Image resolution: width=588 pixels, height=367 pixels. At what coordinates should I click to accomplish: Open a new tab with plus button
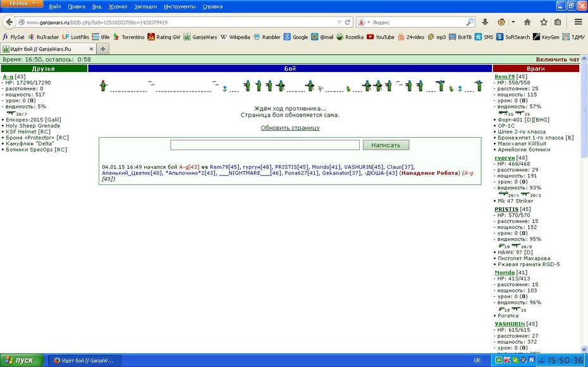click(x=102, y=49)
